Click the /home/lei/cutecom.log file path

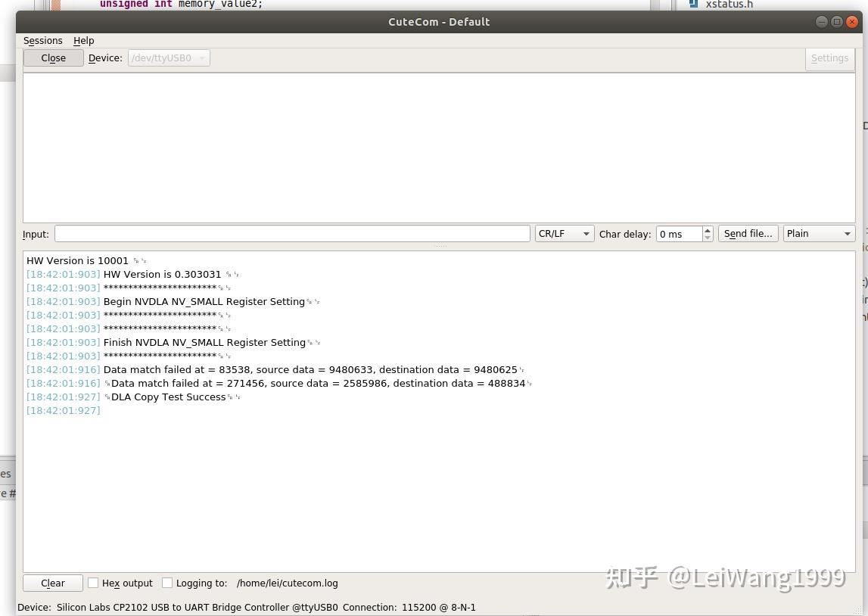coord(287,583)
